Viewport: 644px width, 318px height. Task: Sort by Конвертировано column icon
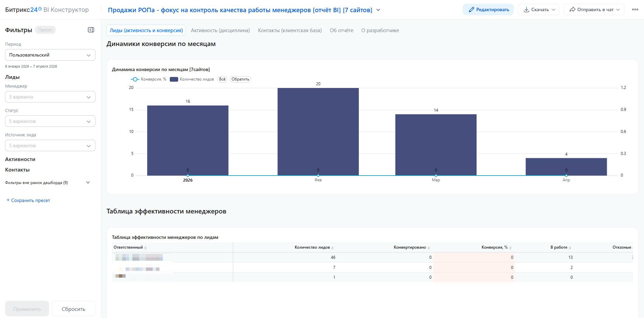[x=429, y=248]
